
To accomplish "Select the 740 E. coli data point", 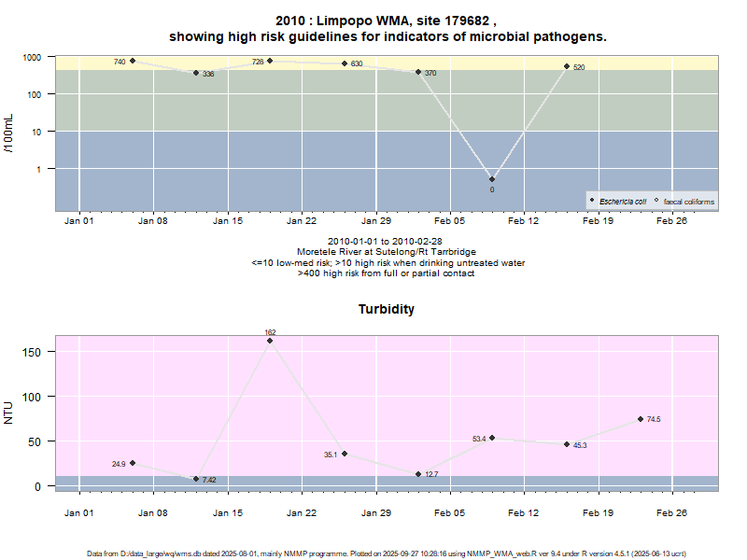I will click(133, 61).
